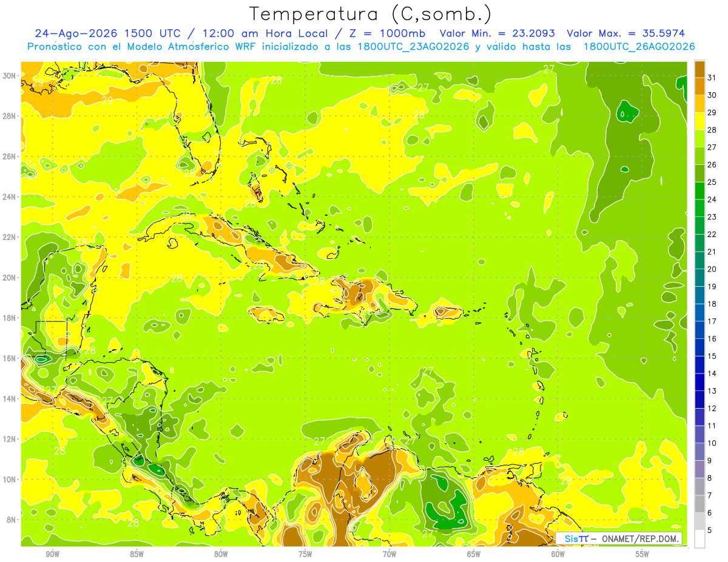
Task: Click the "30N" latitude label
Action: pyautogui.click(x=9, y=76)
